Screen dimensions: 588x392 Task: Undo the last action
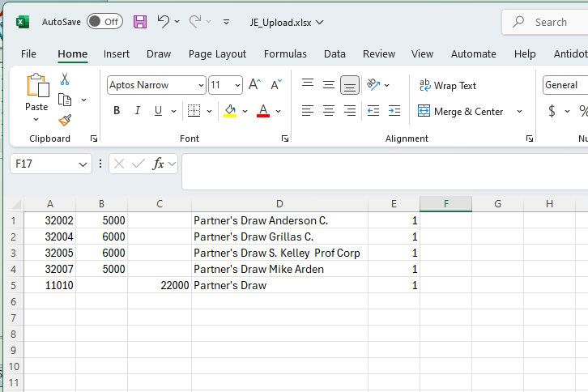163,21
